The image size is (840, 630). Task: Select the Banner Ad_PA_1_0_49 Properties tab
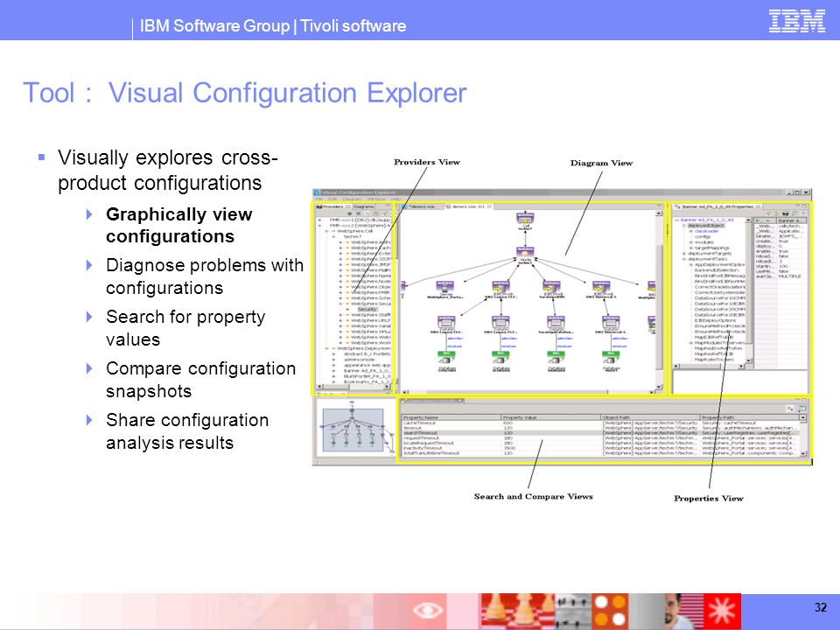point(719,206)
